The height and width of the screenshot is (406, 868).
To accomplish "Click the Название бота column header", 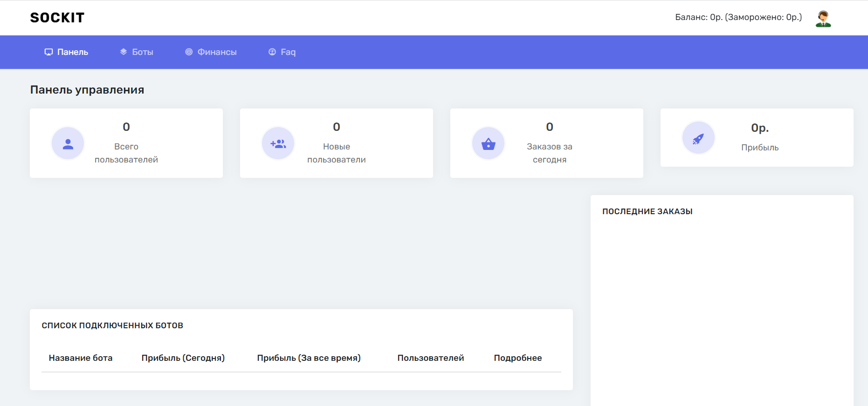I will 81,358.
